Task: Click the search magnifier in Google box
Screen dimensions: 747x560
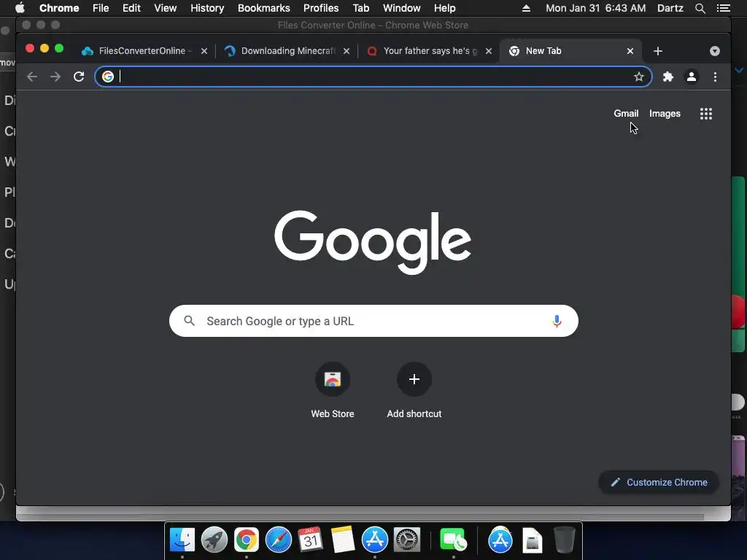Action: click(189, 321)
